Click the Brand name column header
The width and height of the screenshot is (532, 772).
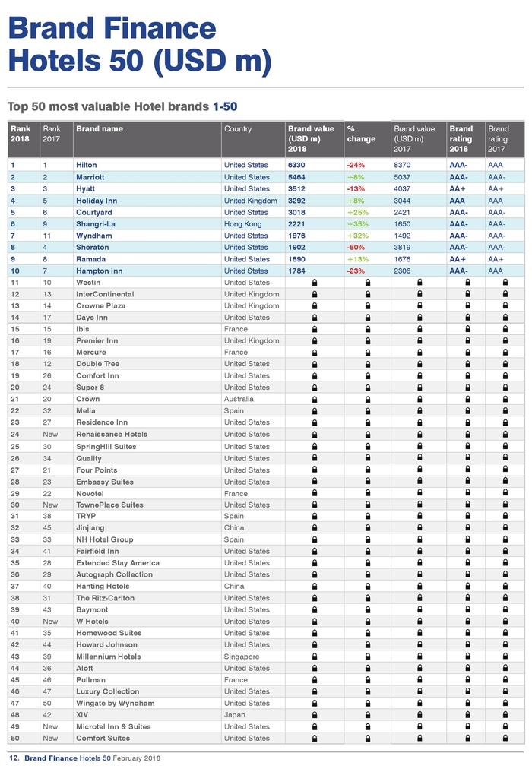(100, 129)
